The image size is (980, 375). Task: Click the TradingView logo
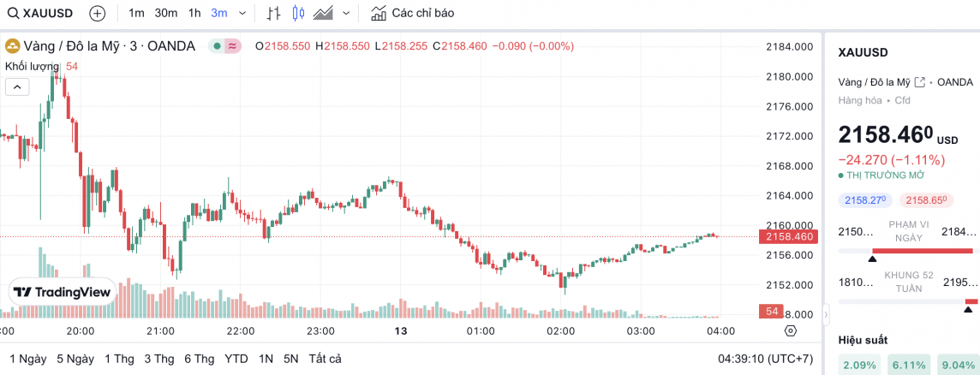coord(63,292)
